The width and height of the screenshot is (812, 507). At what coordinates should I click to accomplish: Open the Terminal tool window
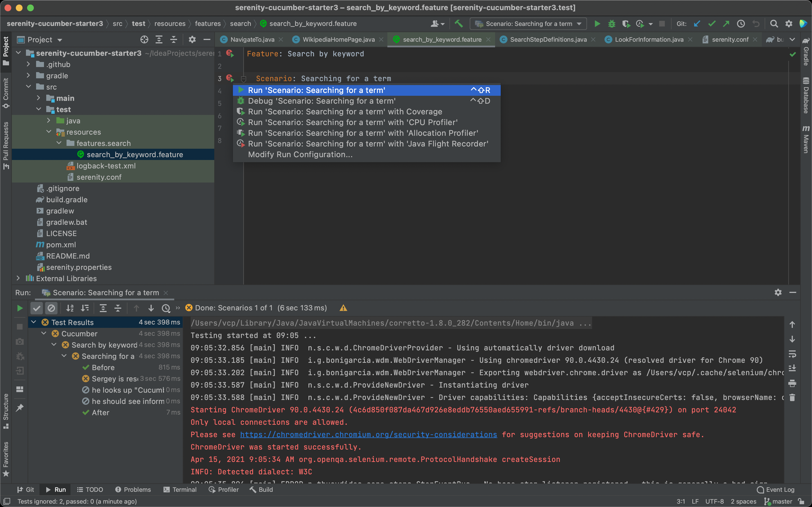180,489
